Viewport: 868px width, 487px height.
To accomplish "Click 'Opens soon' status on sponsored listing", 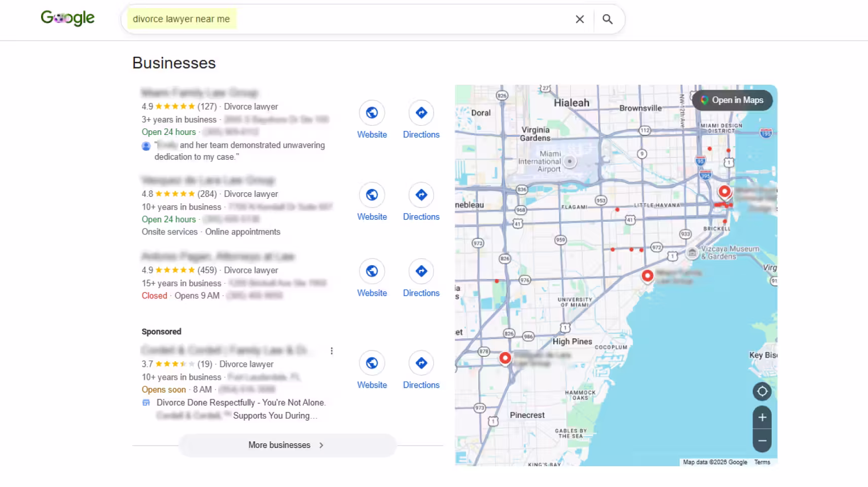I will pyautogui.click(x=164, y=390).
